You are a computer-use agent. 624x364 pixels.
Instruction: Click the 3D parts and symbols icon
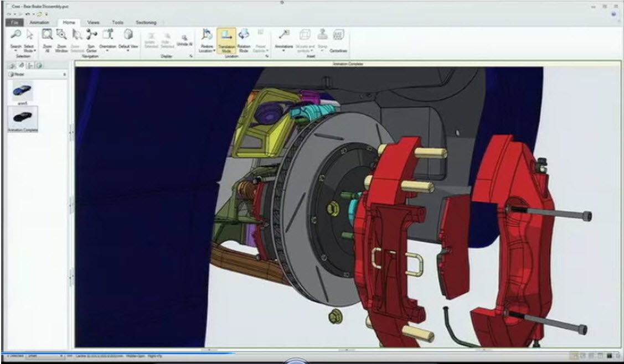(305, 35)
